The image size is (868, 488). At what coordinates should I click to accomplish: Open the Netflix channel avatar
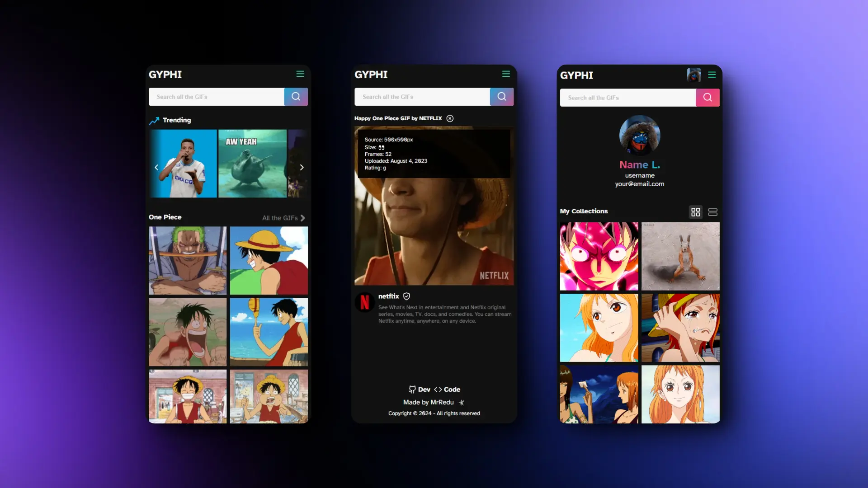click(x=365, y=302)
